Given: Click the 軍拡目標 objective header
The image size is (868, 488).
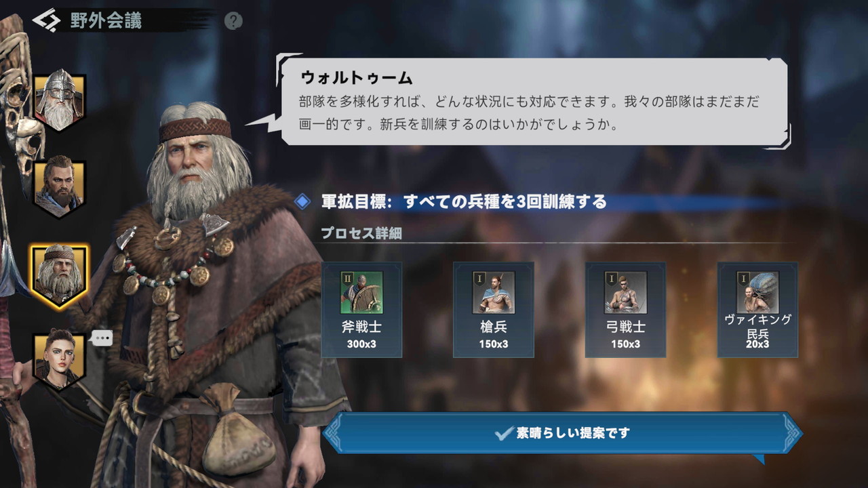Looking at the screenshot, I should coord(464,201).
